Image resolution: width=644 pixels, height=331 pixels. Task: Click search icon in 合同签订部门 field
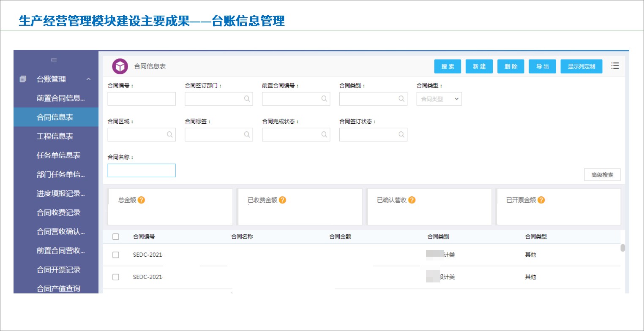click(247, 99)
